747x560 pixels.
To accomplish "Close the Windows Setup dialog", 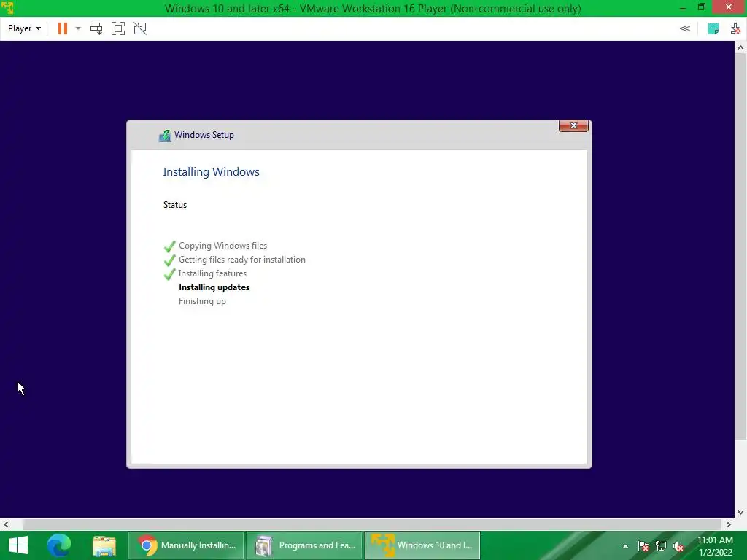I will click(x=573, y=125).
